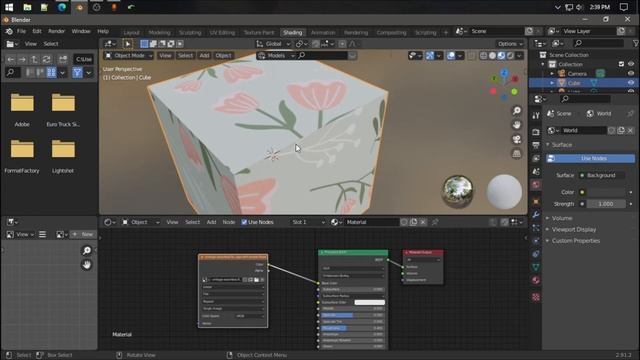Open the Add menu in node editor header
640x360 pixels.
pos(211,222)
